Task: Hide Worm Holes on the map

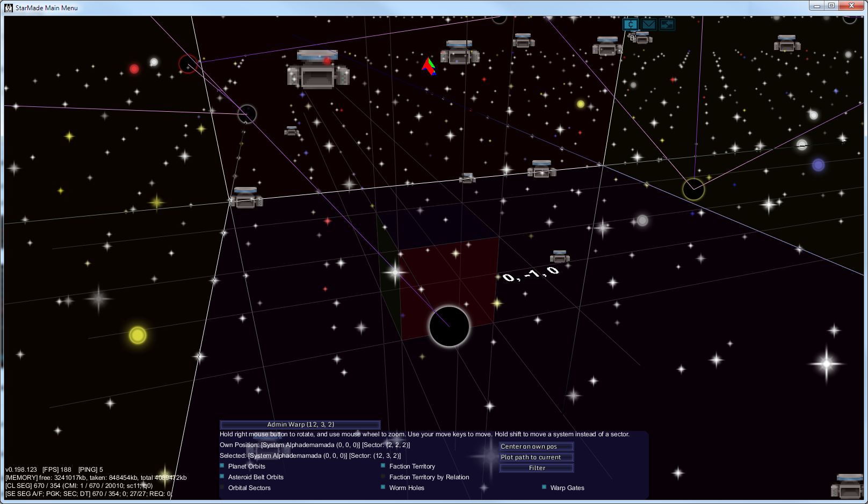Action: tap(383, 487)
